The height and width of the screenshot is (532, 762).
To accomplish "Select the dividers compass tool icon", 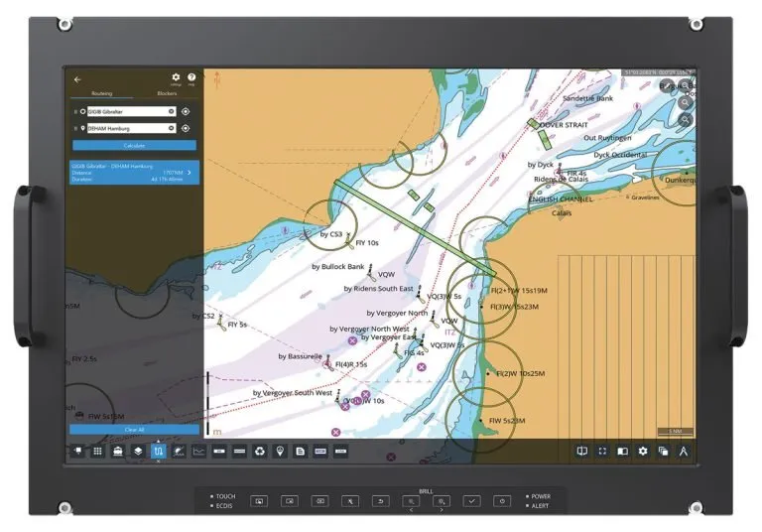I will 684,452.
